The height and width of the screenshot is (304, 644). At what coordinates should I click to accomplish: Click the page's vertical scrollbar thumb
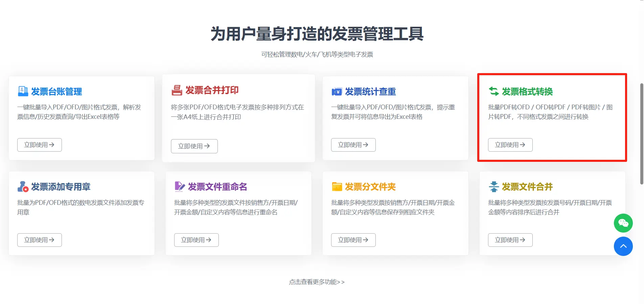coord(642,134)
